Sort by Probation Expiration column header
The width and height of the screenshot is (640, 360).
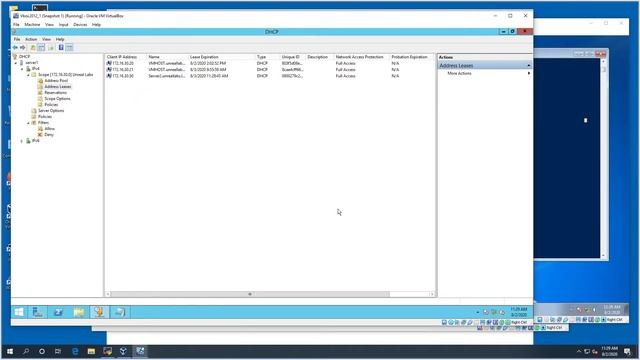coord(411,57)
